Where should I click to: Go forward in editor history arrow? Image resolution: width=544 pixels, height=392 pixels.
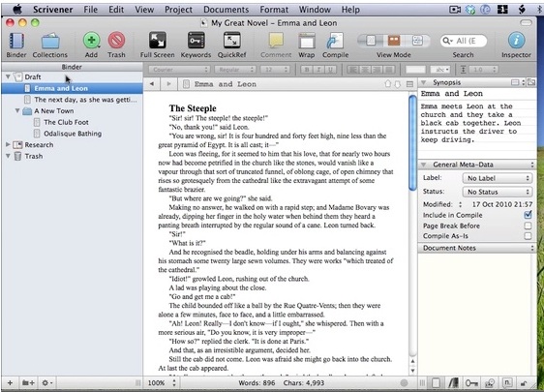coord(168,83)
